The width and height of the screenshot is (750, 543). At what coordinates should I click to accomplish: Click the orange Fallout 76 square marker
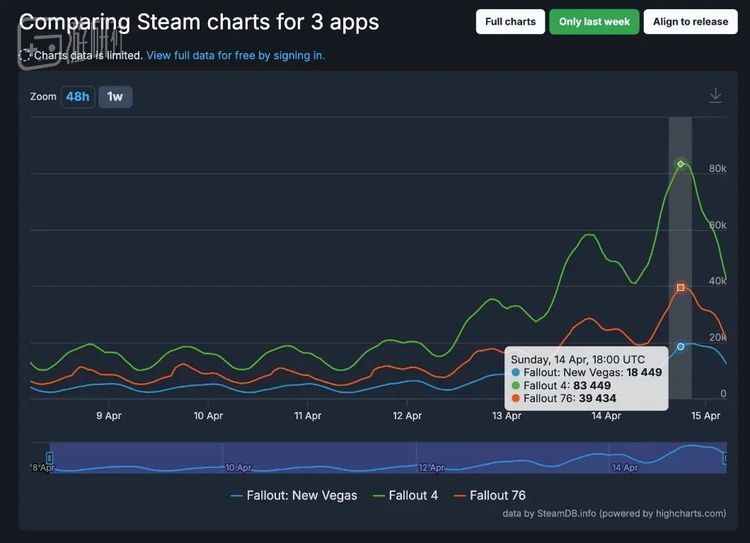(x=681, y=288)
